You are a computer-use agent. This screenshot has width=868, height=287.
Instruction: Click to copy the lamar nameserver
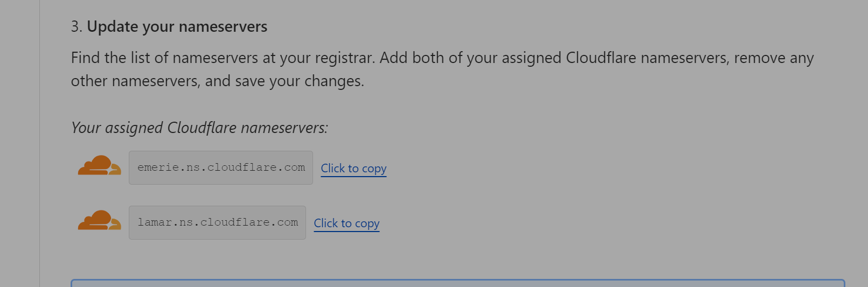point(346,223)
